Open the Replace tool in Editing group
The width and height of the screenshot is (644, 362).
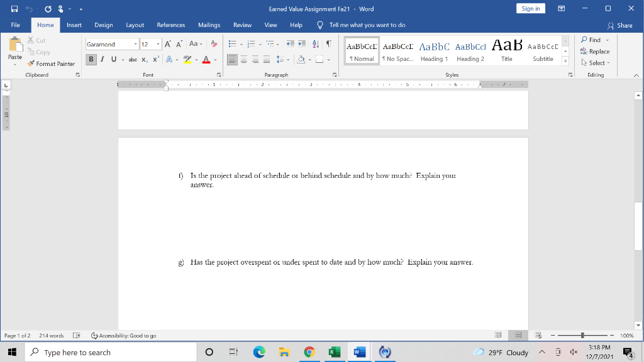[x=595, y=51]
